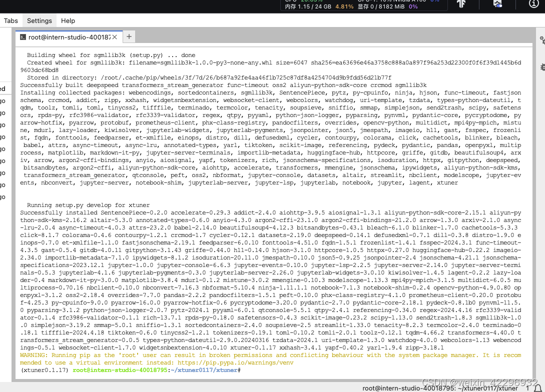This screenshot has width=545, height=392.
Task: Close the root@intern-studio terminal tab
Action: click(115, 37)
